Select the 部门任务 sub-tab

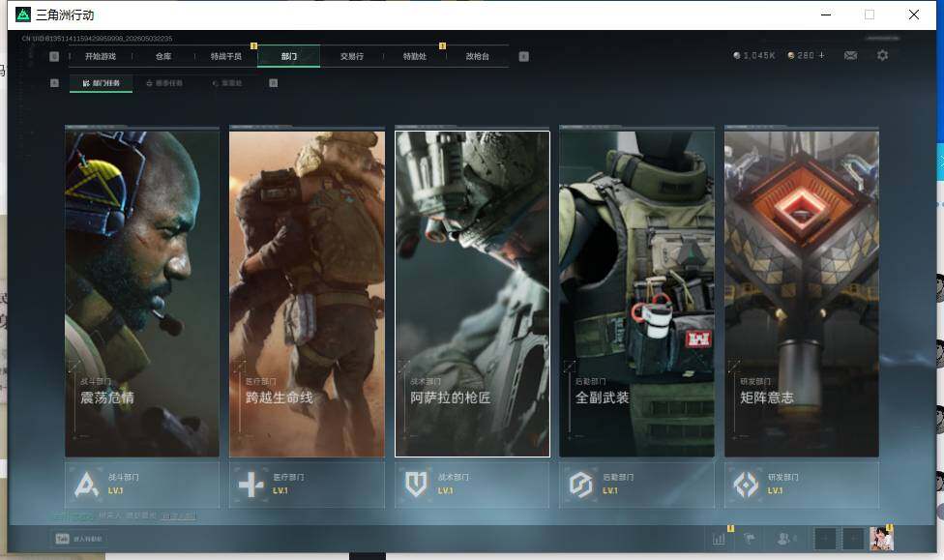pos(102,83)
